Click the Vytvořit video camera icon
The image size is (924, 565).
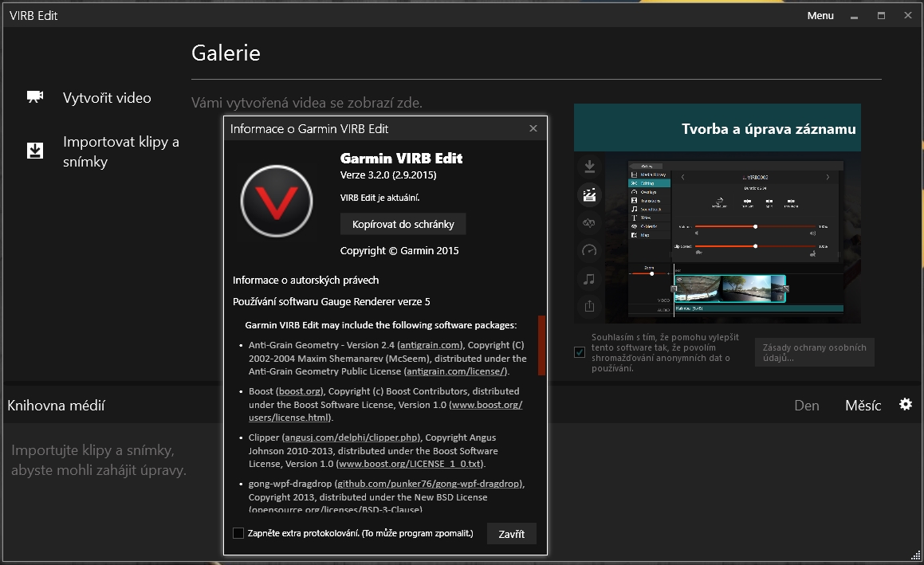(35, 96)
